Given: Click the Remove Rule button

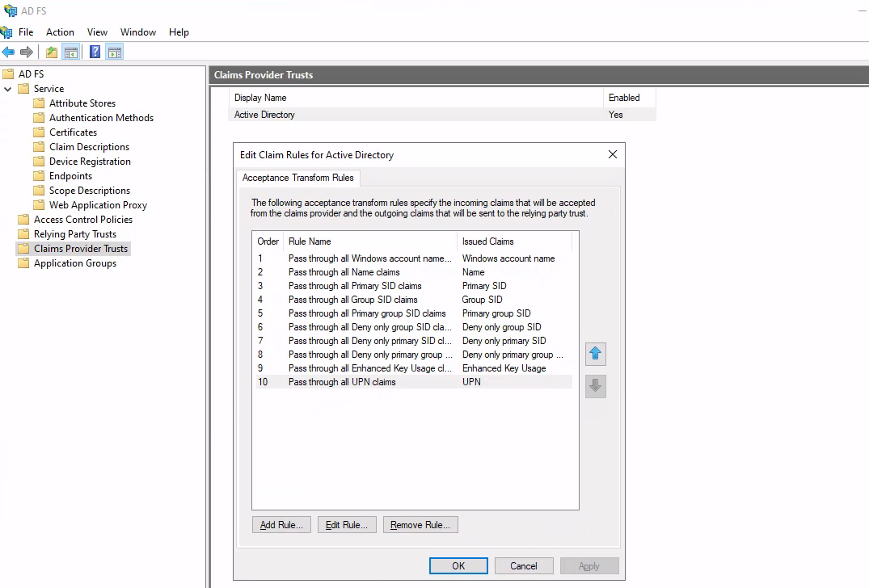Looking at the screenshot, I should coord(420,525).
